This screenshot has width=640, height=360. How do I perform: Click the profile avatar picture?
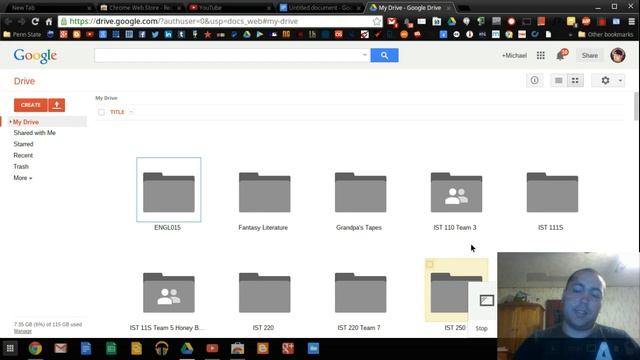point(618,55)
